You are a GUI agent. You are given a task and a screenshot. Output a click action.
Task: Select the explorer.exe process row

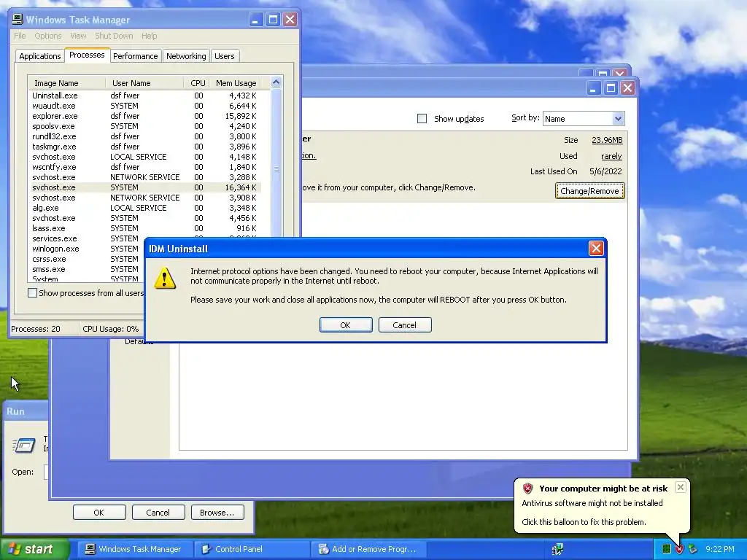coord(145,116)
